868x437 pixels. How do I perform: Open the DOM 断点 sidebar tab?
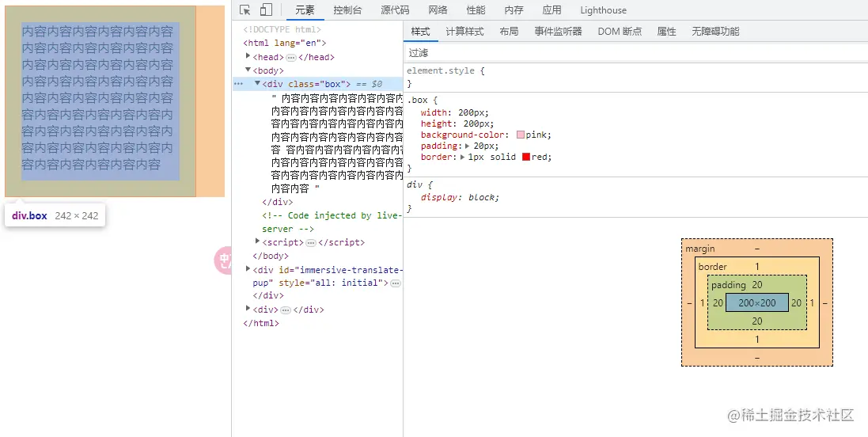click(620, 32)
